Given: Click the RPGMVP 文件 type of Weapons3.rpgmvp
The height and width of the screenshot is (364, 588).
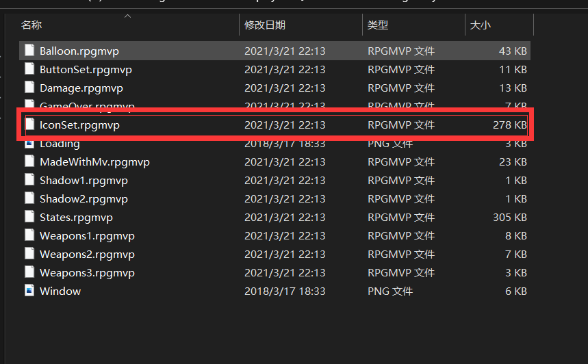Looking at the screenshot, I should click(x=401, y=272).
